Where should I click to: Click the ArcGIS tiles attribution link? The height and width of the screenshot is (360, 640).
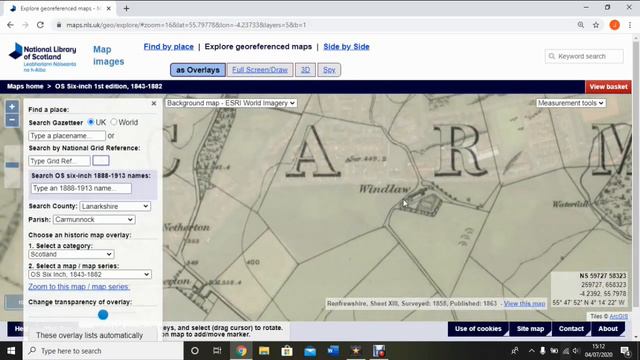coord(618,316)
